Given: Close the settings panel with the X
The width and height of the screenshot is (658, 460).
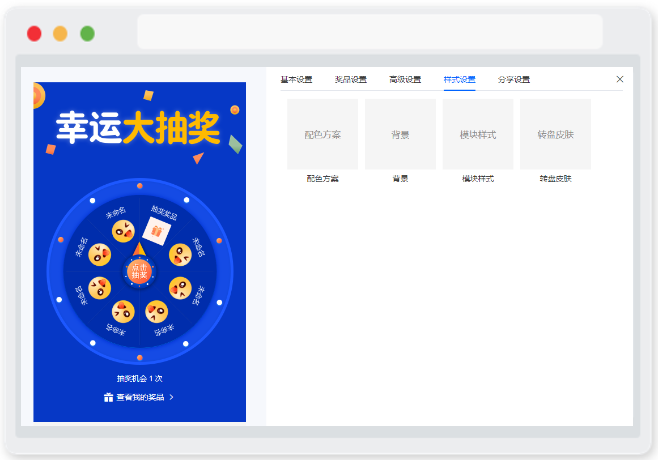Looking at the screenshot, I should pos(620,79).
